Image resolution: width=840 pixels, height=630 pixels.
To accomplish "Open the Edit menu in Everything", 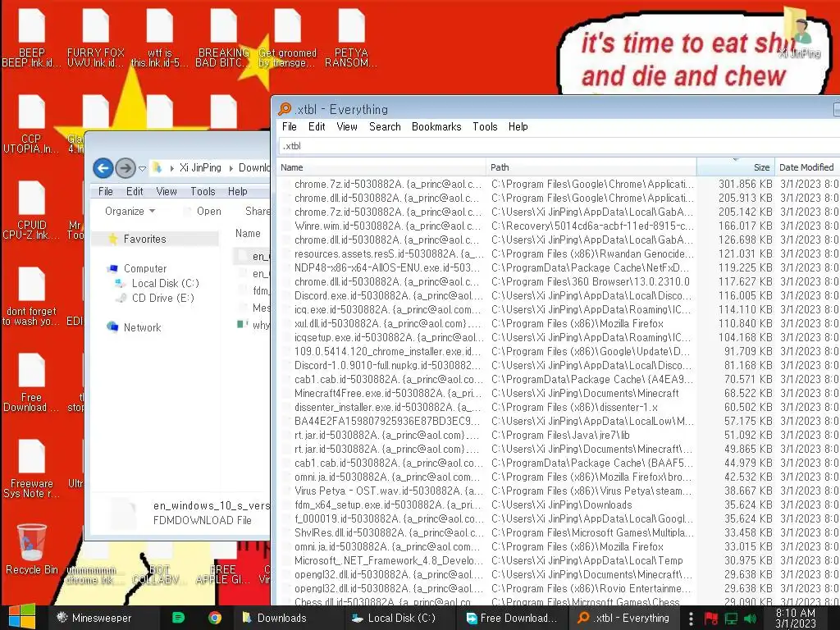I will tap(317, 126).
